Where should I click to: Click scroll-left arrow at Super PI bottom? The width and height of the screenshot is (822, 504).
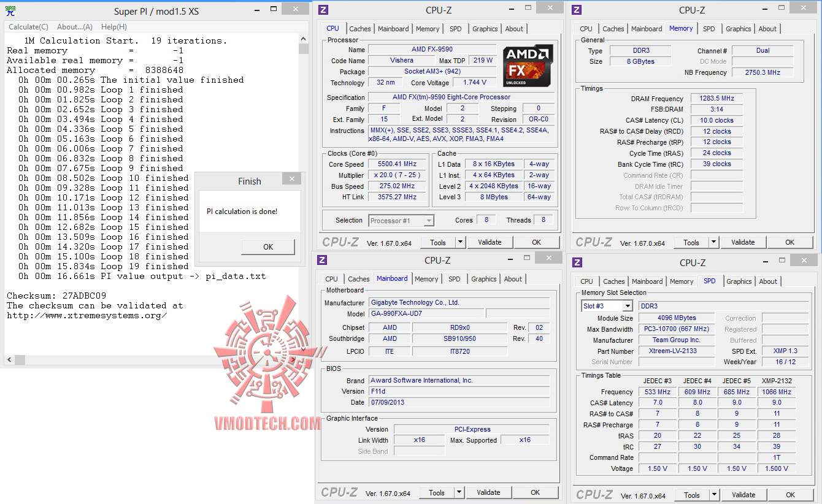9,359
